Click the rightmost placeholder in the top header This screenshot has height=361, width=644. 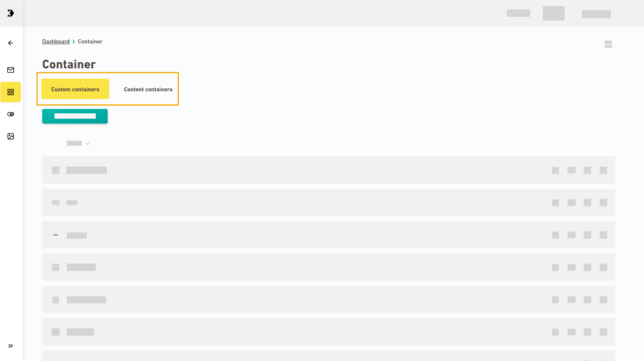tap(596, 14)
